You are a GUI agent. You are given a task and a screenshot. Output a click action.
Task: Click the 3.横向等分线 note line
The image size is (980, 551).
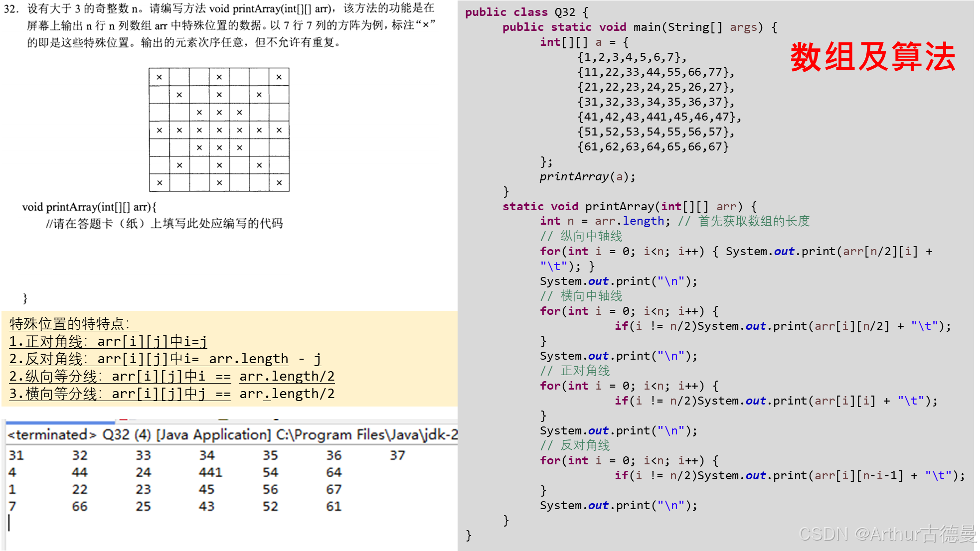pyautogui.click(x=171, y=394)
